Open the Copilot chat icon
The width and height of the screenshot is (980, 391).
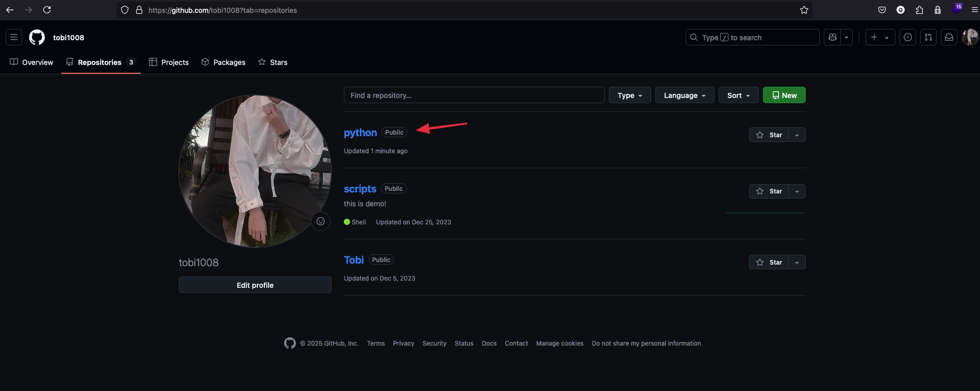point(832,37)
